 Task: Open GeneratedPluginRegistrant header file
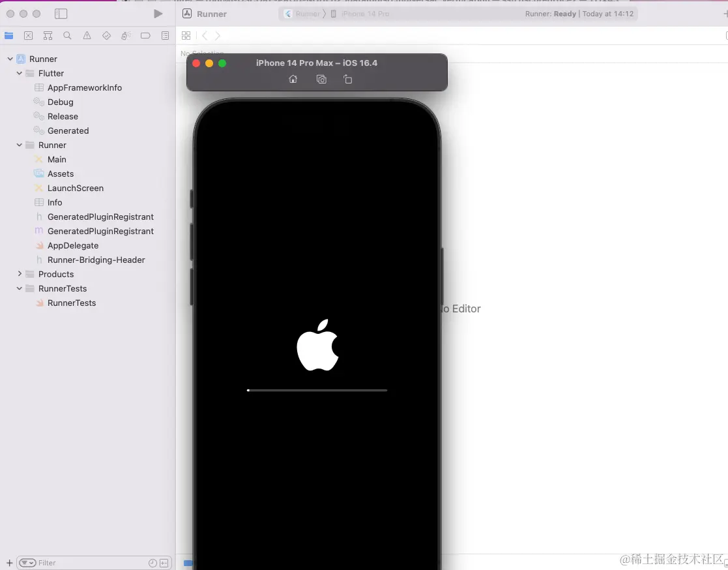pos(100,217)
